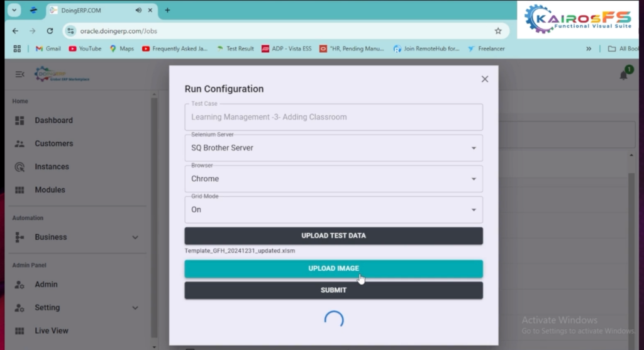Go to Instances in sidebar
The image size is (644, 350).
(x=52, y=167)
